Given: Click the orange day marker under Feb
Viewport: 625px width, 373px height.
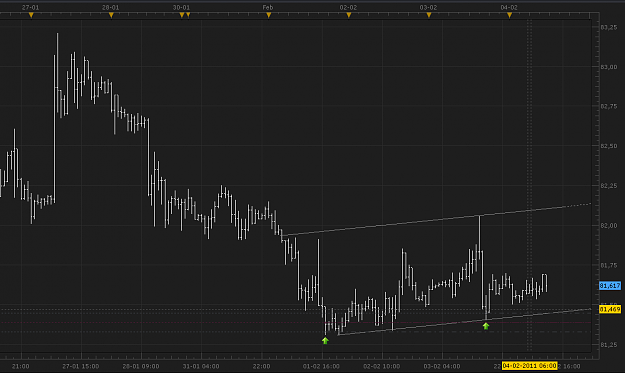Looking at the screenshot, I should (x=269, y=15).
